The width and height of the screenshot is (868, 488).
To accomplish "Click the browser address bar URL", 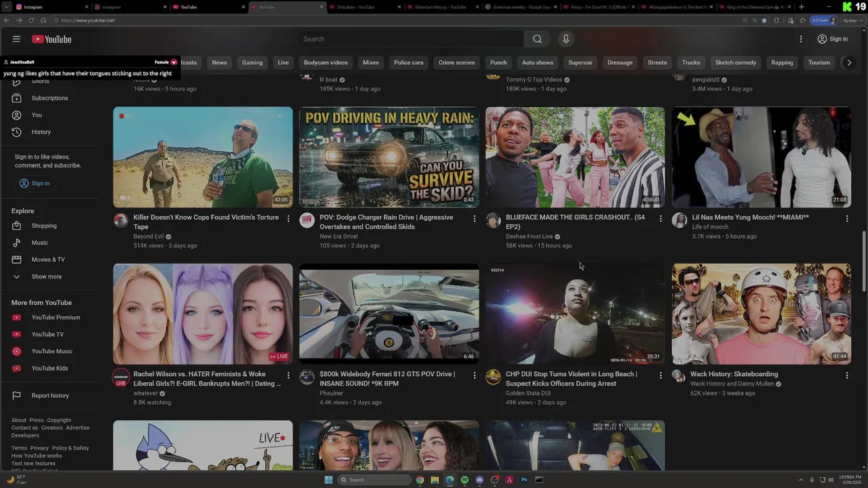I will [88, 20].
